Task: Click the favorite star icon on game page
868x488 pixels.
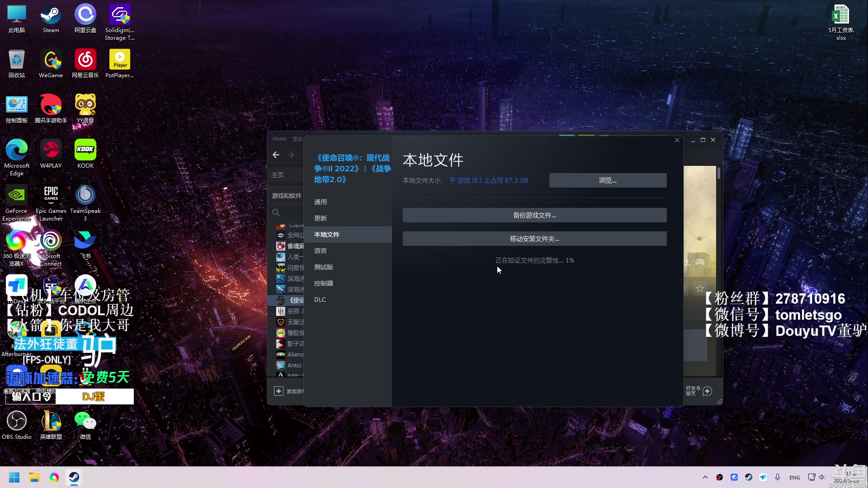Action: click(700, 288)
